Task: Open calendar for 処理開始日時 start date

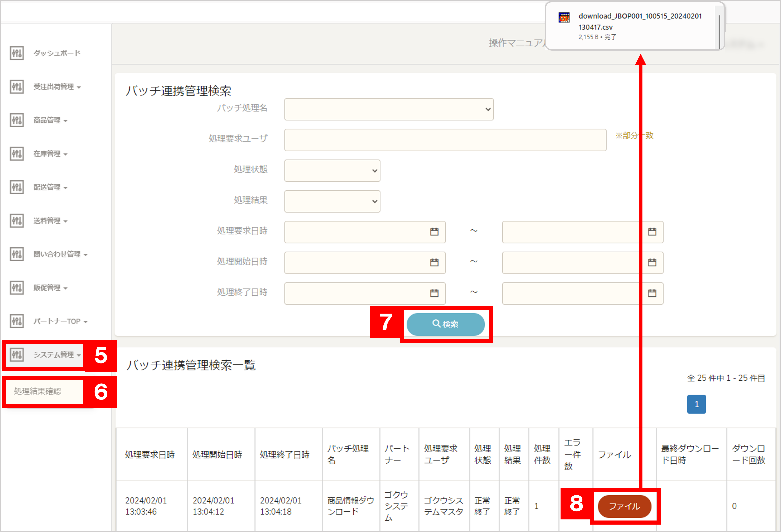Action: 434,262
